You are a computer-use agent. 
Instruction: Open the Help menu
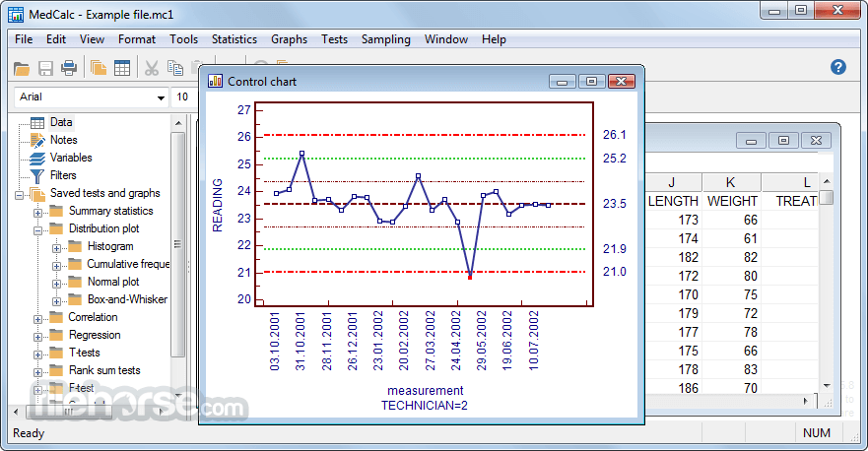tap(494, 39)
